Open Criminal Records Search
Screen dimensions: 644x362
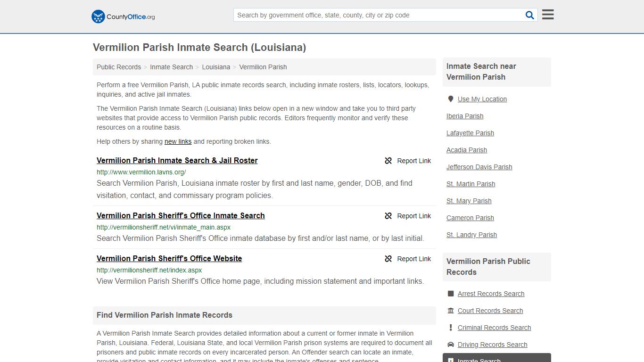click(x=495, y=328)
